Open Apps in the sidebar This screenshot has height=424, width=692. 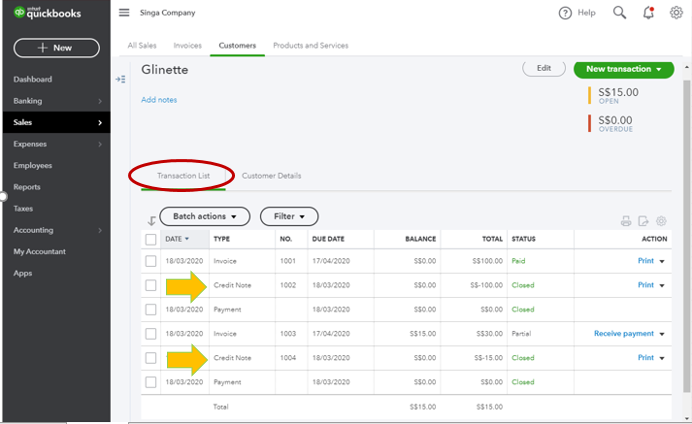23,273
